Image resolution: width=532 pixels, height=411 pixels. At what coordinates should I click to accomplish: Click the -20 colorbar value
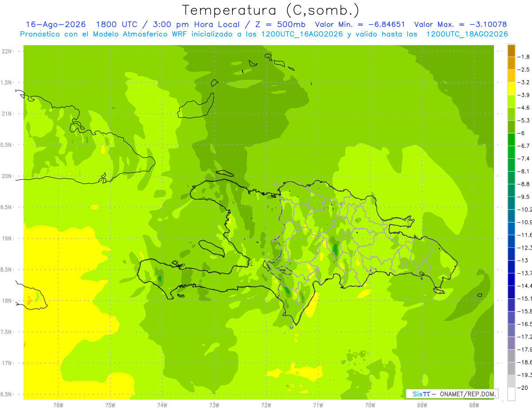[523, 388]
